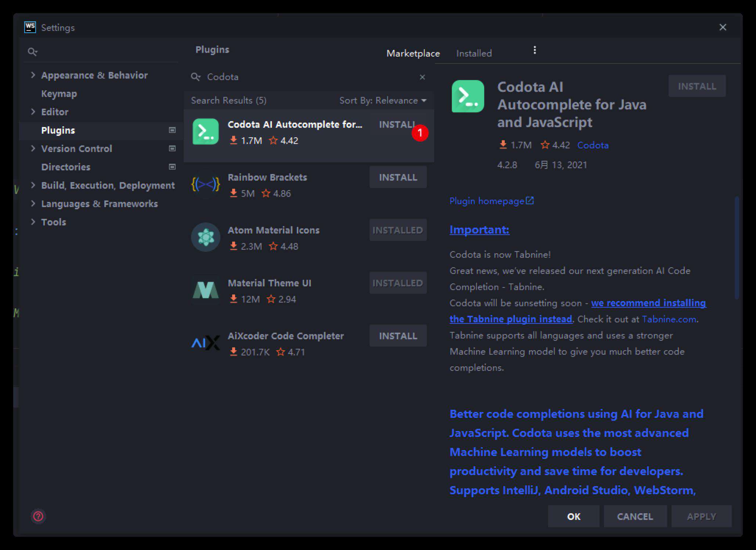This screenshot has height=550, width=756.
Task: Click the project-level icon beside Version Control
Action: [x=172, y=148]
